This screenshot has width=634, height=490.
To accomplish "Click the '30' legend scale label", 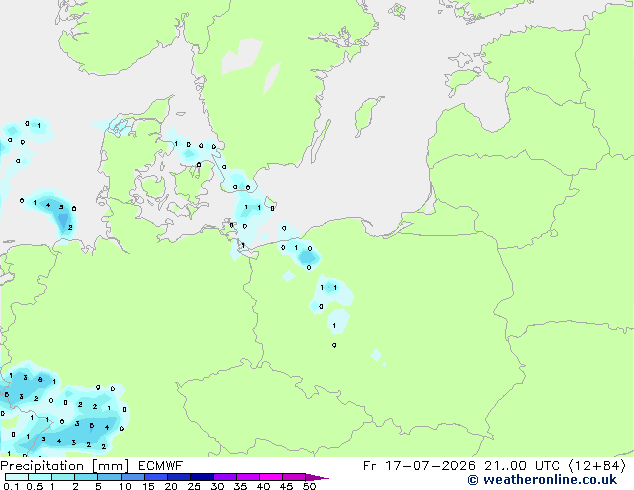I will click(217, 486).
